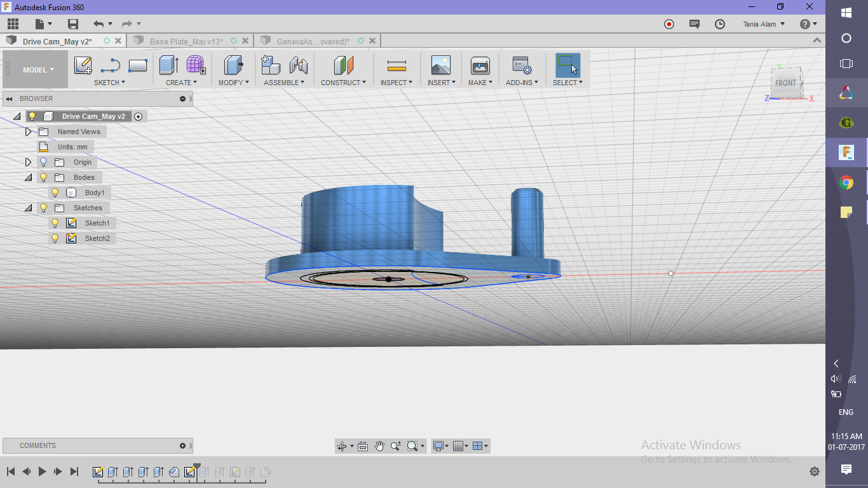Redo the last undone action
The image size is (868, 488).
tap(127, 24)
